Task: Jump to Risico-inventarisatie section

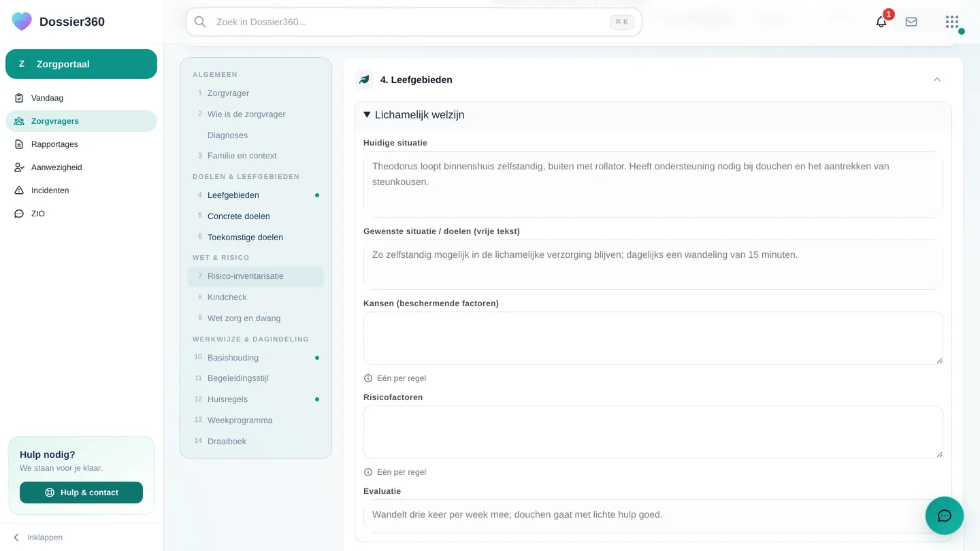Action: (x=256, y=276)
